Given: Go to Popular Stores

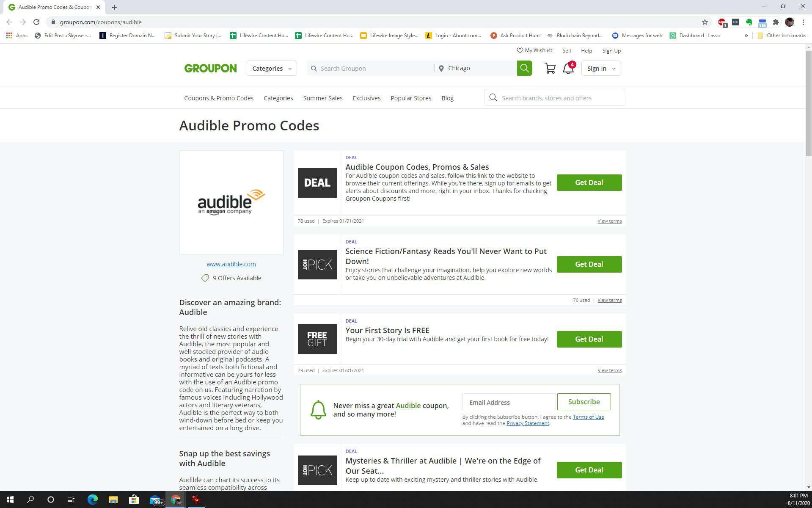Looking at the screenshot, I should point(411,98).
